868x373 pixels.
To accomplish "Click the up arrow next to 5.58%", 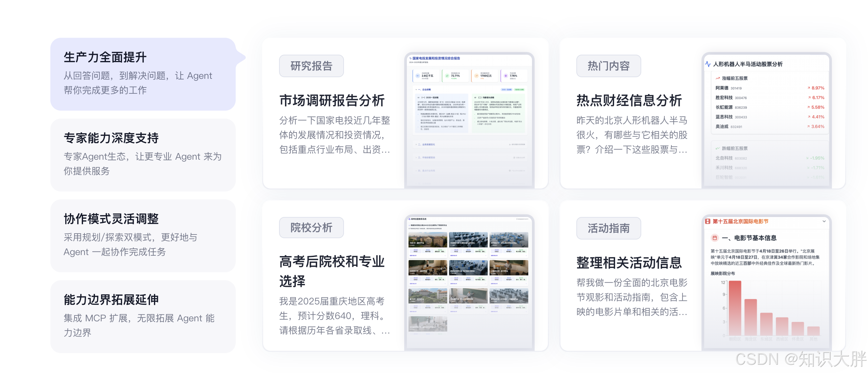I will pos(809,107).
